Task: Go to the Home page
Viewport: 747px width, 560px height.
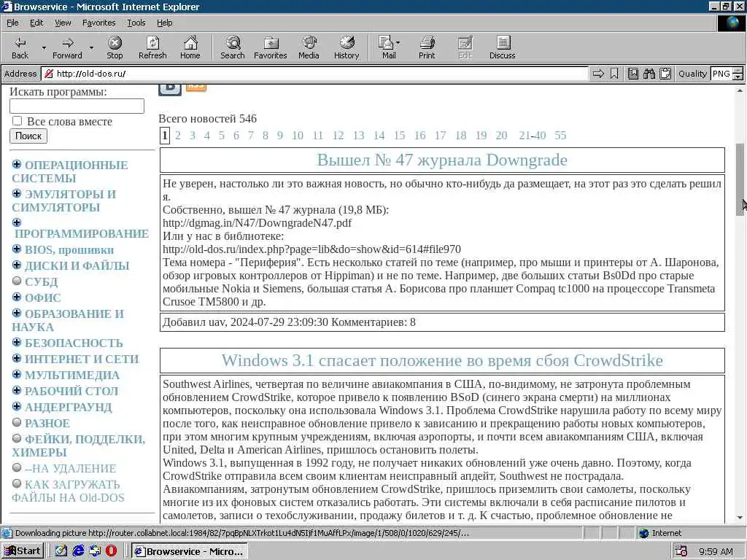Action: [190, 47]
